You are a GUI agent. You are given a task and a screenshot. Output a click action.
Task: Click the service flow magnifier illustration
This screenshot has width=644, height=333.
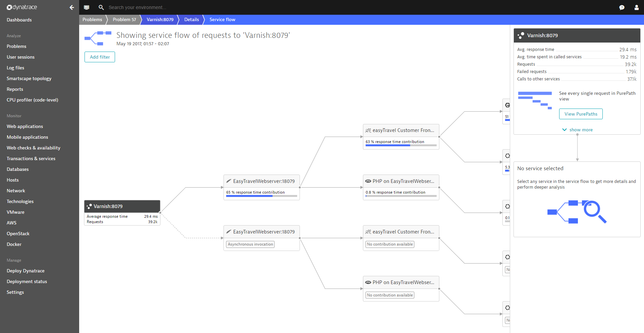click(x=577, y=212)
